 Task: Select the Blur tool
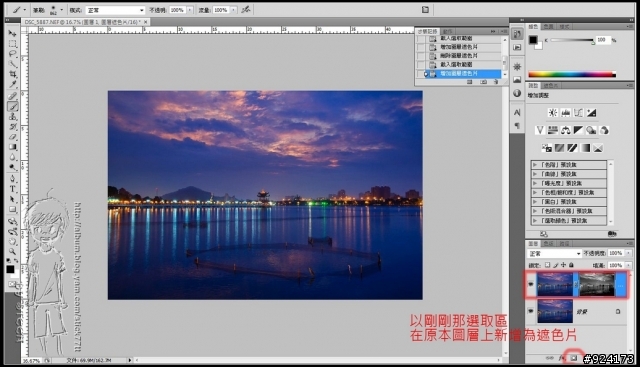click(12, 158)
